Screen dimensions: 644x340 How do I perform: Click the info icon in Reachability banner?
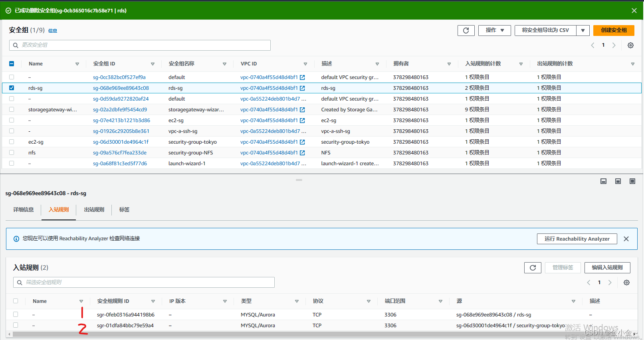pos(16,239)
